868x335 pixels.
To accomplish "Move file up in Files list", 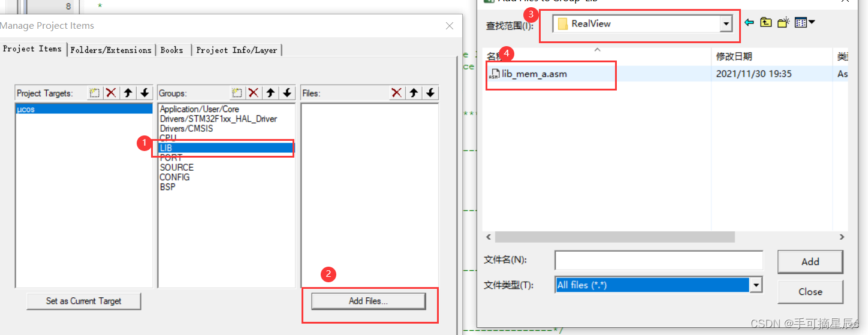I will point(413,93).
